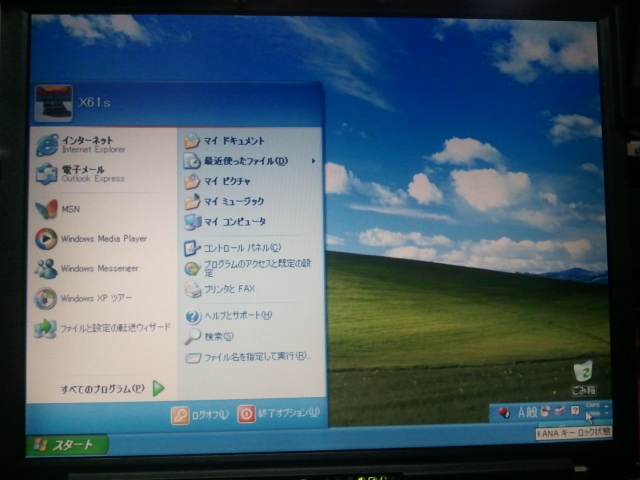
Task: Open マイ ミュージック folder
Action: coord(223,201)
